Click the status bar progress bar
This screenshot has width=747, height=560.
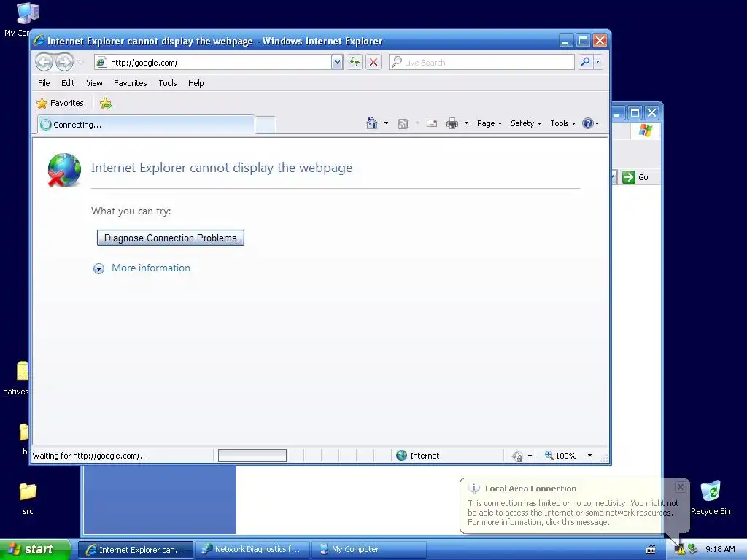pos(252,456)
